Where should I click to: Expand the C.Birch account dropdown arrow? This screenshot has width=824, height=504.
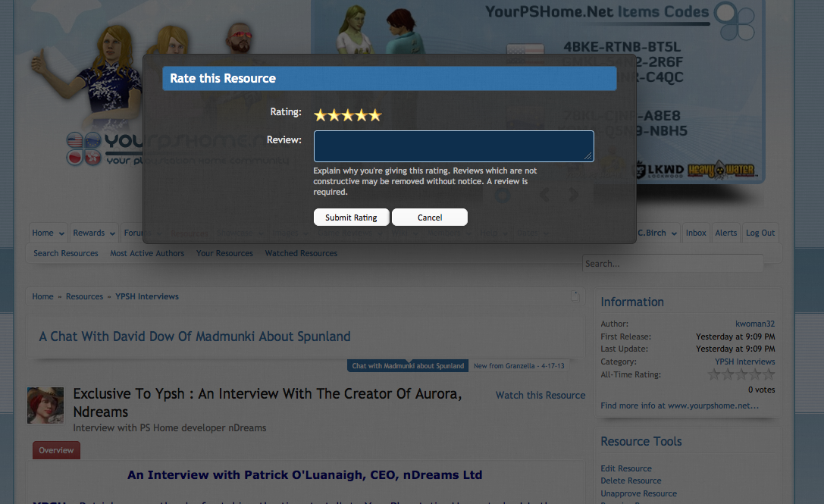tap(674, 233)
